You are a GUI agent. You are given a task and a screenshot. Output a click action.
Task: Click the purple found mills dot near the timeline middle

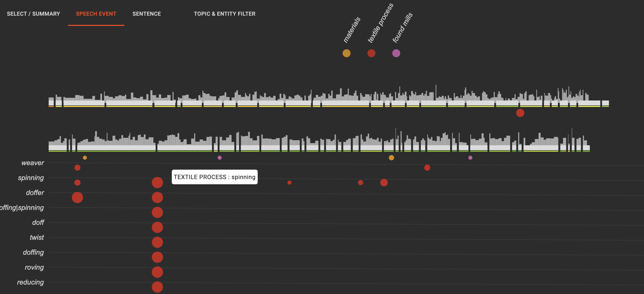219,158
